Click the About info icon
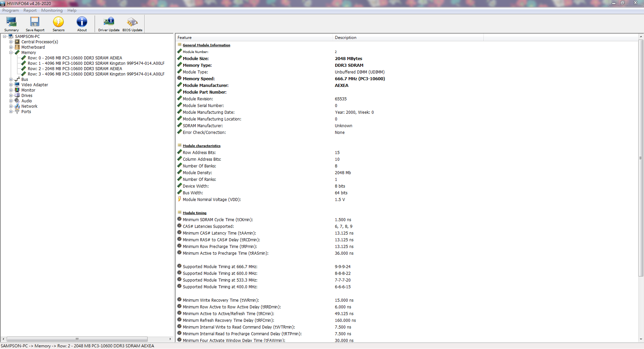This screenshot has width=644, height=349. pyautogui.click(x=82, y=24)
